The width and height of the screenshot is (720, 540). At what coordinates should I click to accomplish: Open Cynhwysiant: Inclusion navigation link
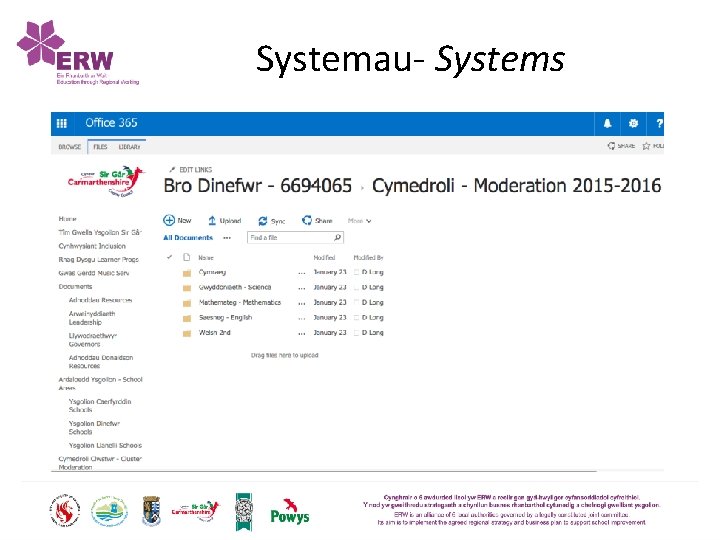click(x=92, y=246)
